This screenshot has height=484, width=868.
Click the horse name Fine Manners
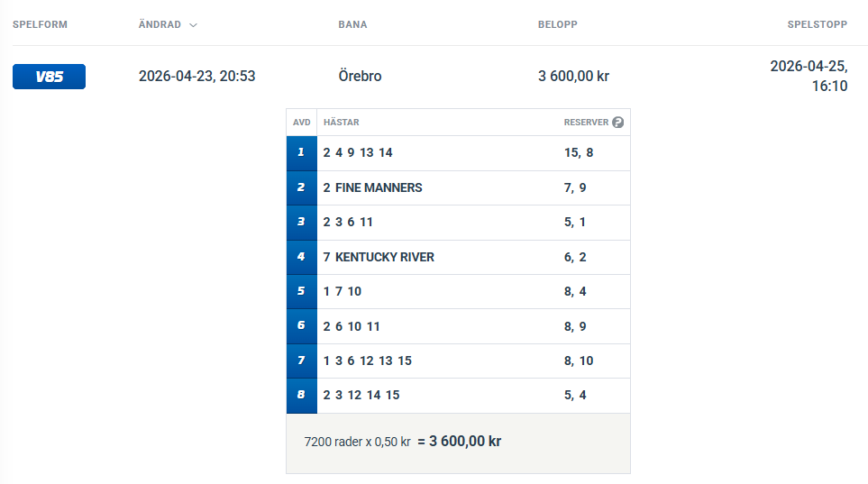point(379,188)
